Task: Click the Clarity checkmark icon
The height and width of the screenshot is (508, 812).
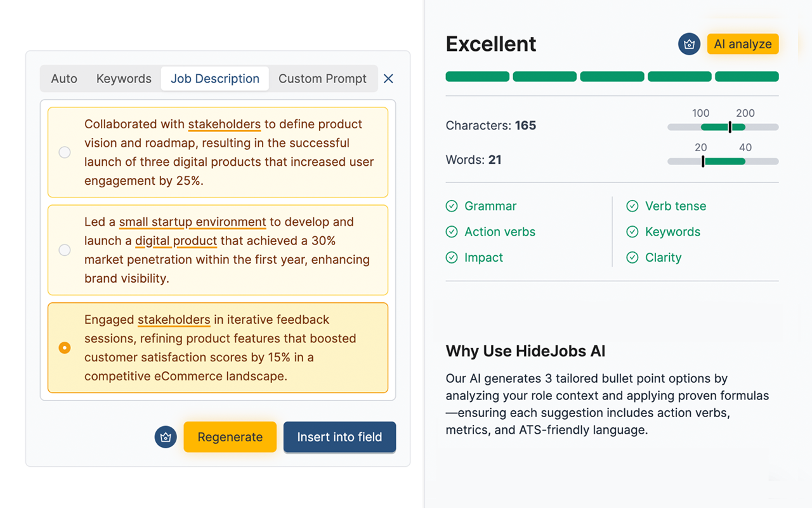Action: 632,257
